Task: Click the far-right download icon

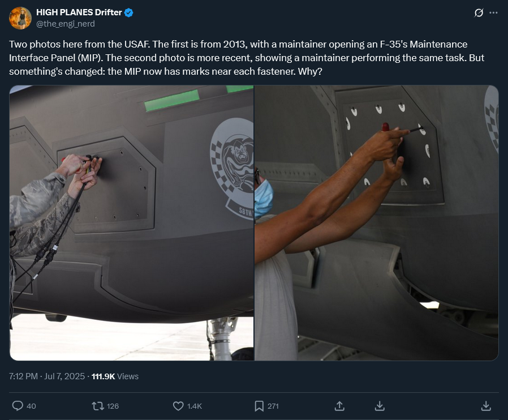Action: click(x=486, y=406)
